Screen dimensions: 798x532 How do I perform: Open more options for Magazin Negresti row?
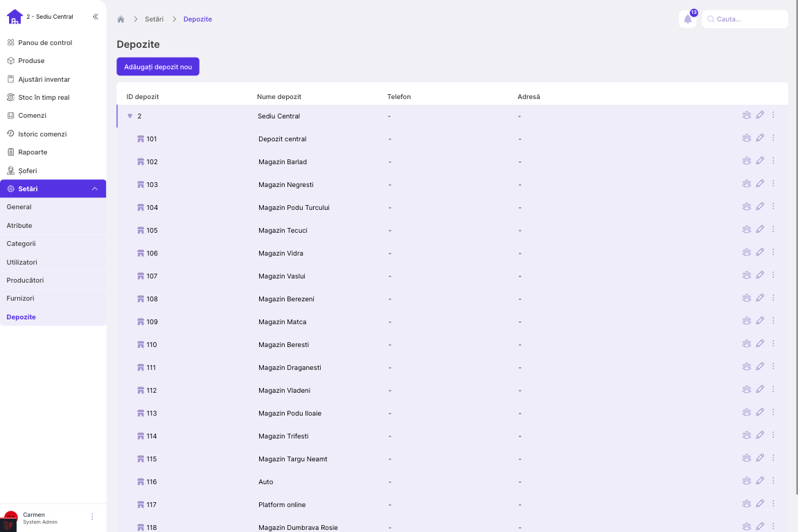[x=773, y=184]
